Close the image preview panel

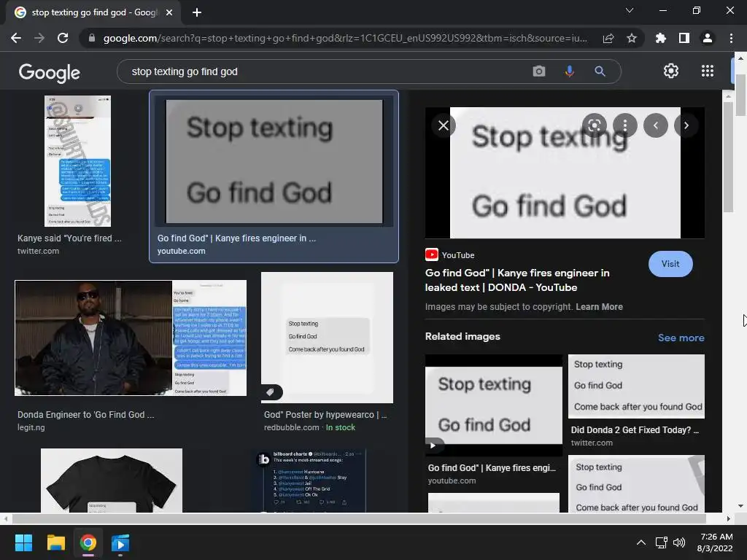coord(444,125)
